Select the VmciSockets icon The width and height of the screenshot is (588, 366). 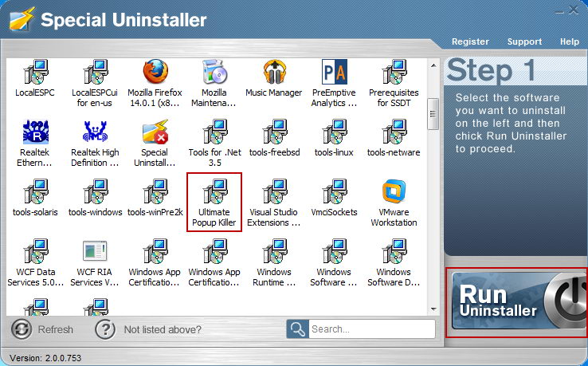coord(334,191)
